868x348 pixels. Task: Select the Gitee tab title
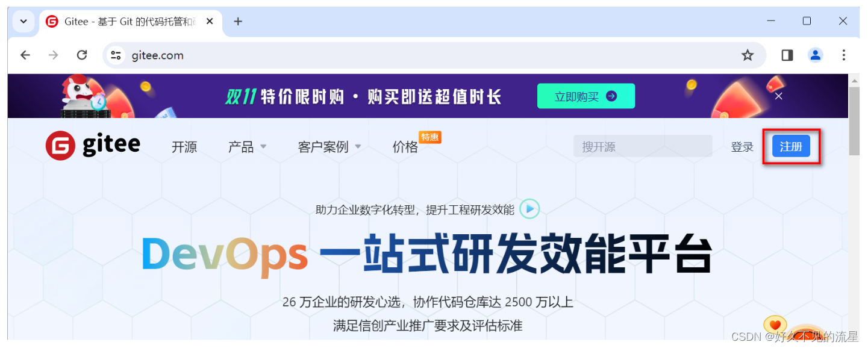(x=130, y=22)
